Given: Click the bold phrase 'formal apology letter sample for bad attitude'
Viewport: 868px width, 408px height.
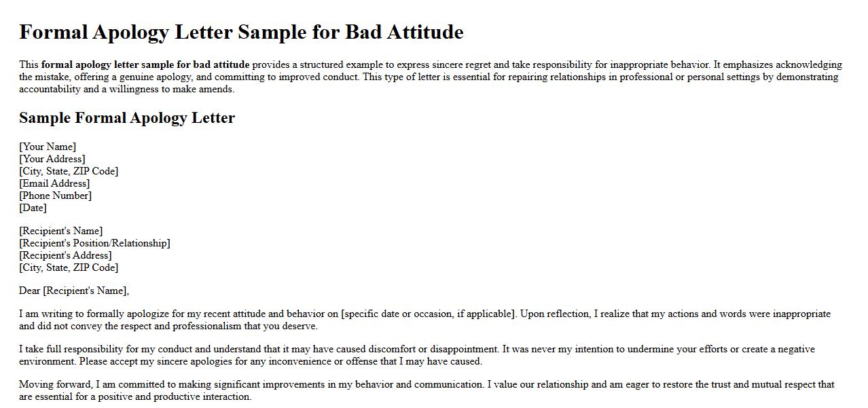Looking at the screenshot, I should pos(145,65).
